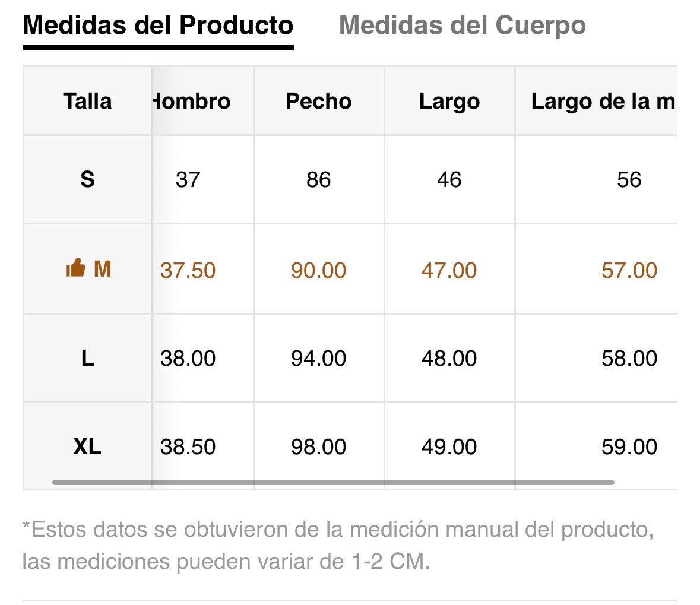Click the 48.00 length value for L
This screenshot has height=605, width=700.
[x=449, y=358]
